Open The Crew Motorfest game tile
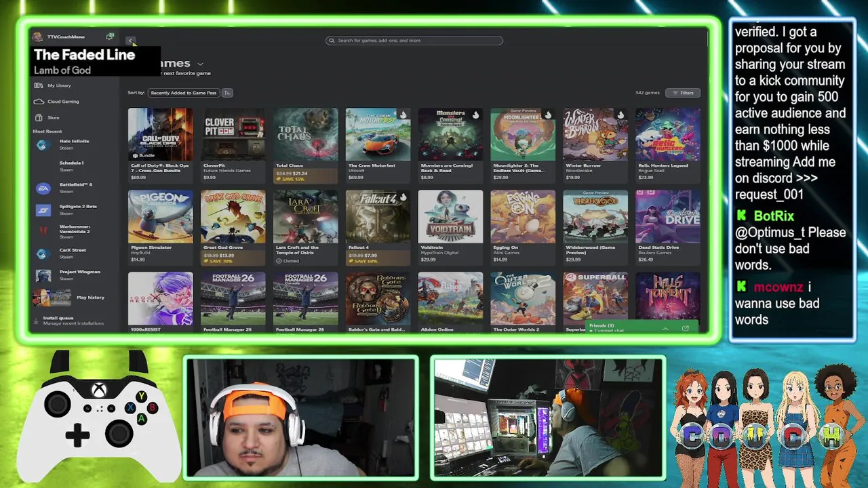This screenshot has height=488, width=868. 378,144
